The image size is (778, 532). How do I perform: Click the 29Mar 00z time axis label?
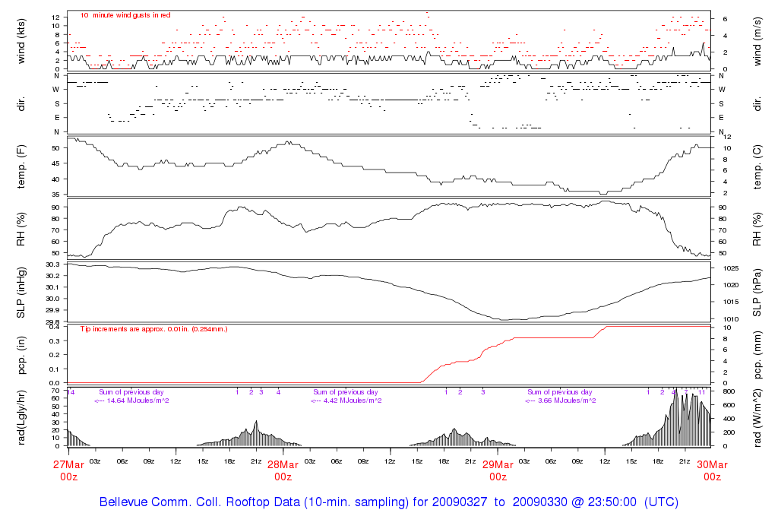(498, 470)
